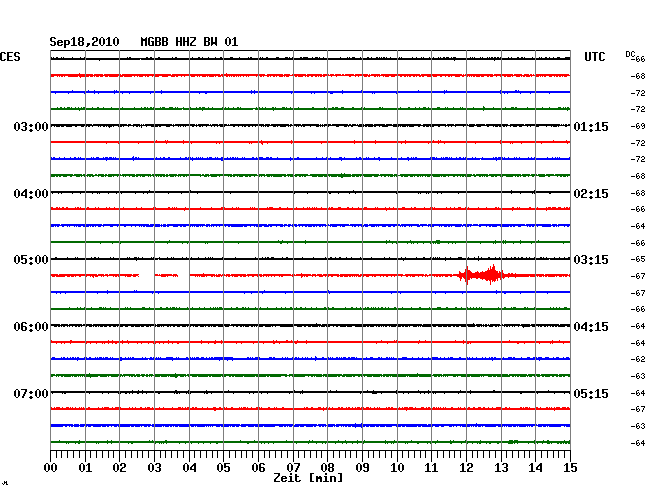
Task: Click the seismic event burst on red trace
Action: pyautogui.click(x=482, y=275)
